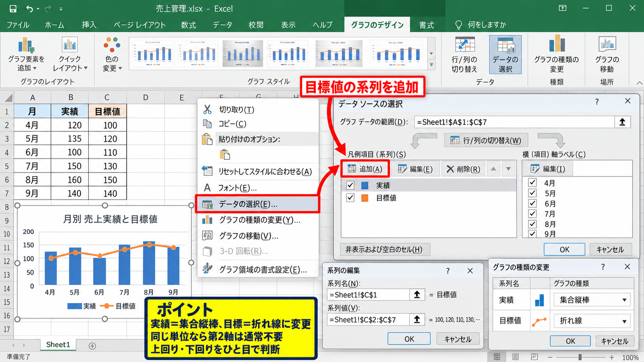Move series down with down arrow
Viewport: 644px width, 362px height.
(x=508, y=169)
